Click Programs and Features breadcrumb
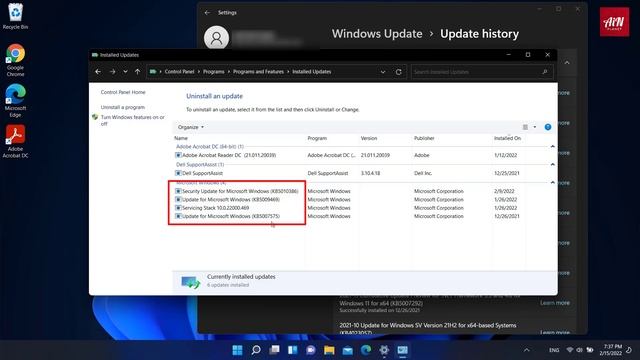Image resolution: width=640 pixels, height=360 pixels. [258, 72]
